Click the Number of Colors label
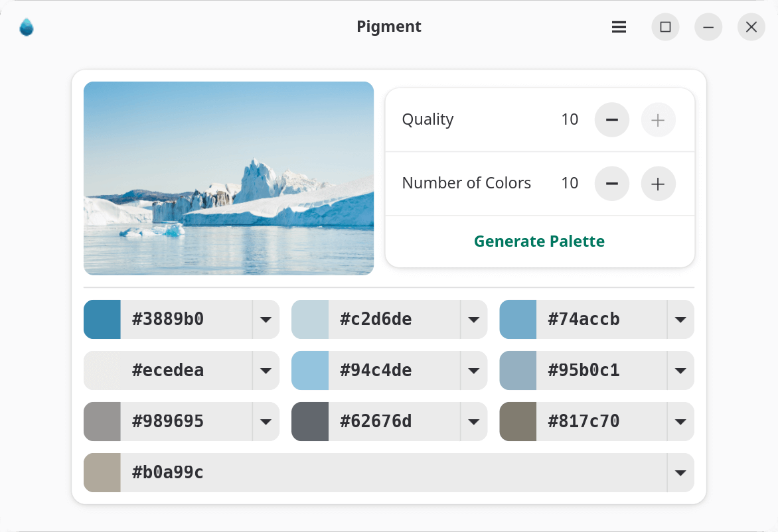778x532 pixels. [467, 184]
